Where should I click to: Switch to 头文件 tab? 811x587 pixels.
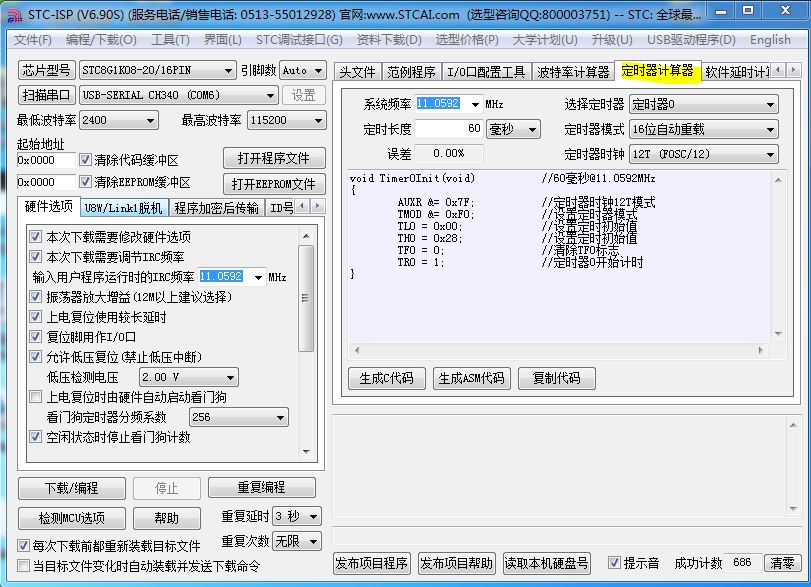click(357, 72)
